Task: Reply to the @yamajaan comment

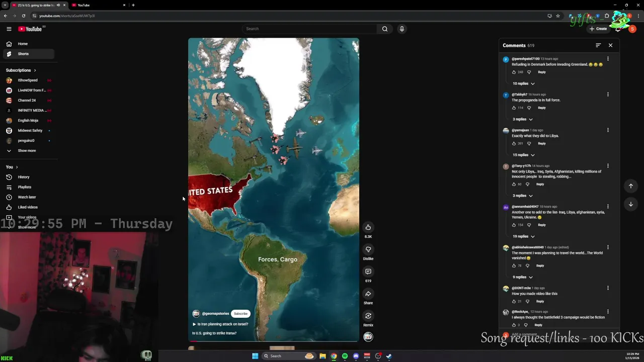Action: [542, 143]
